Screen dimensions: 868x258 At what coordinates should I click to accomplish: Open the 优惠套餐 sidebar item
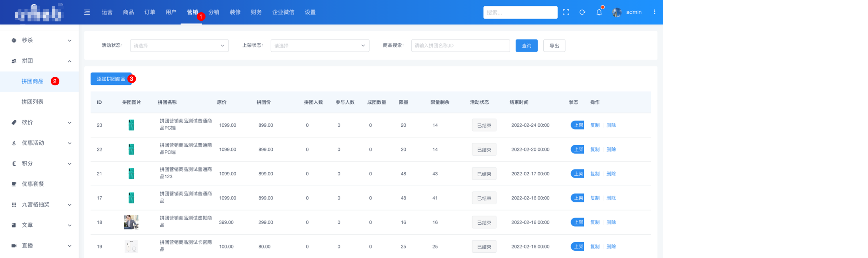click(33, 184)
